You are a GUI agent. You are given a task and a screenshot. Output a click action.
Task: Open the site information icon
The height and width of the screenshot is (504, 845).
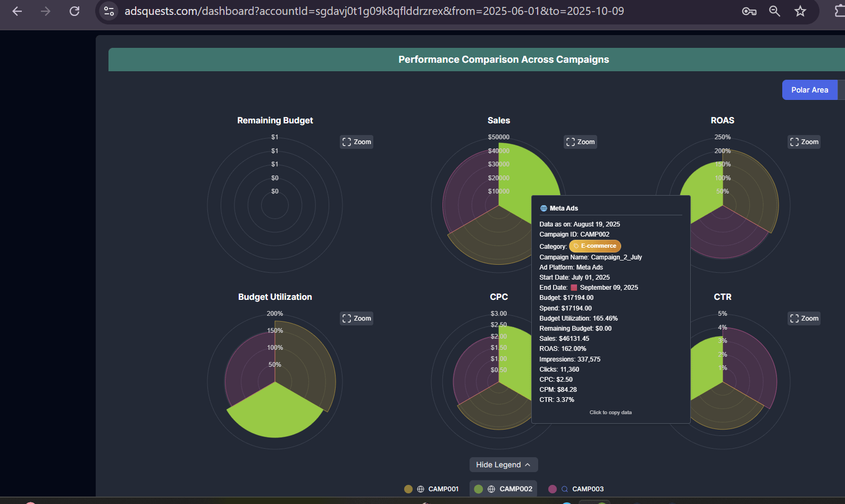pyautogui.click(x=109, y=11)
